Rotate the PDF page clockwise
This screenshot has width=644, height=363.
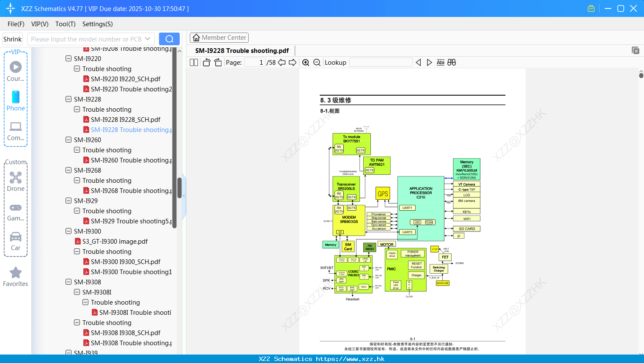click(x=217, y=62)
